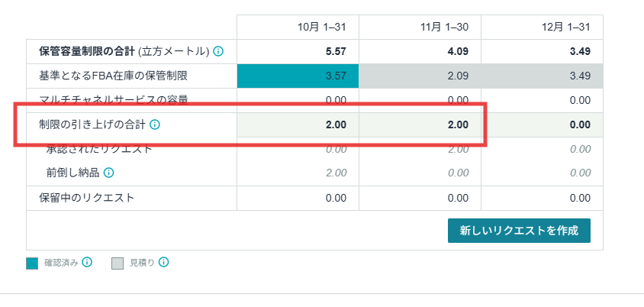Click the 制限の引き上げの合計 row label

tap(92, 124)
